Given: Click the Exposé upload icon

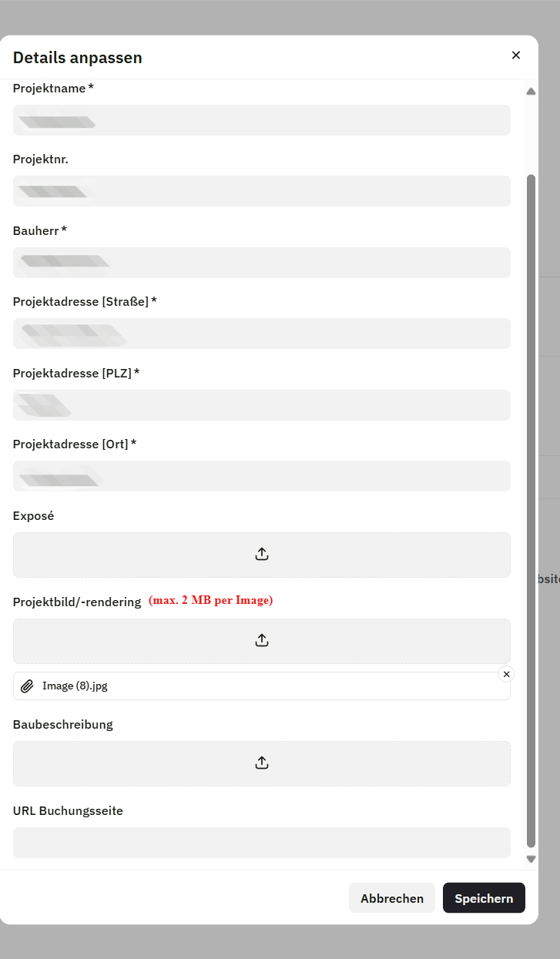Looking at the screenshot, I should point(262,554).
